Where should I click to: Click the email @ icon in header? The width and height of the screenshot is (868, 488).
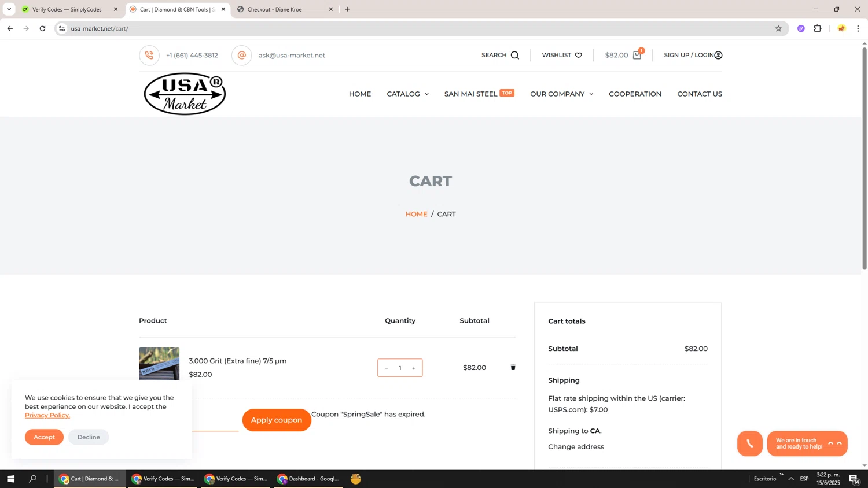click(x=241, y=56)
